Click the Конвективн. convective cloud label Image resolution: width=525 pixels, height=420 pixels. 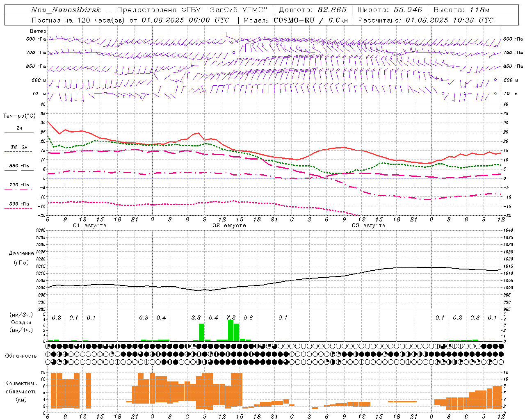pyautogui.click(x=21, y=383)
